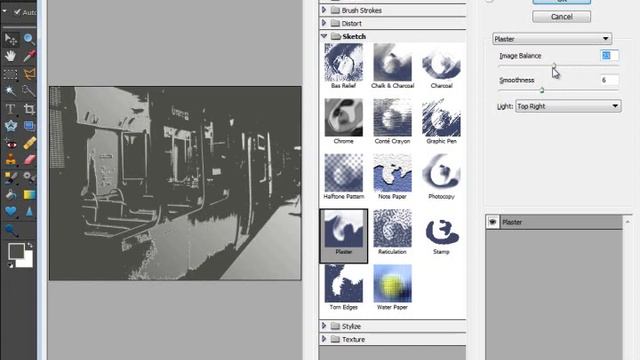Select the Quick Selection tool

tap(29, 91)
